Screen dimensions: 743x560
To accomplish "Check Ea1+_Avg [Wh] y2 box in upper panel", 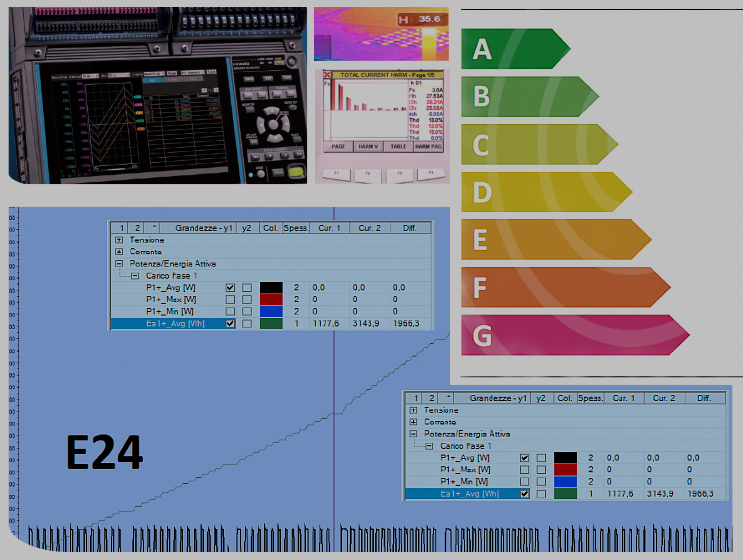I will 247,324.
